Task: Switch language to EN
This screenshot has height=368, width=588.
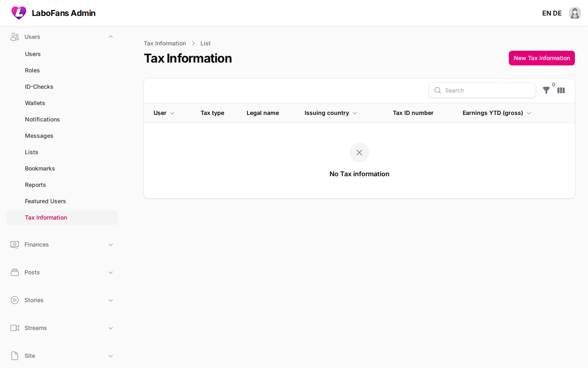Action: pyautogui.click(x=546, y=13)
